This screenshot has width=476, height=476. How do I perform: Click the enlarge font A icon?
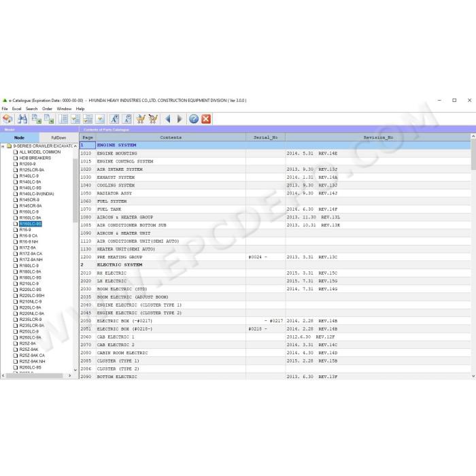coord(114,119)
